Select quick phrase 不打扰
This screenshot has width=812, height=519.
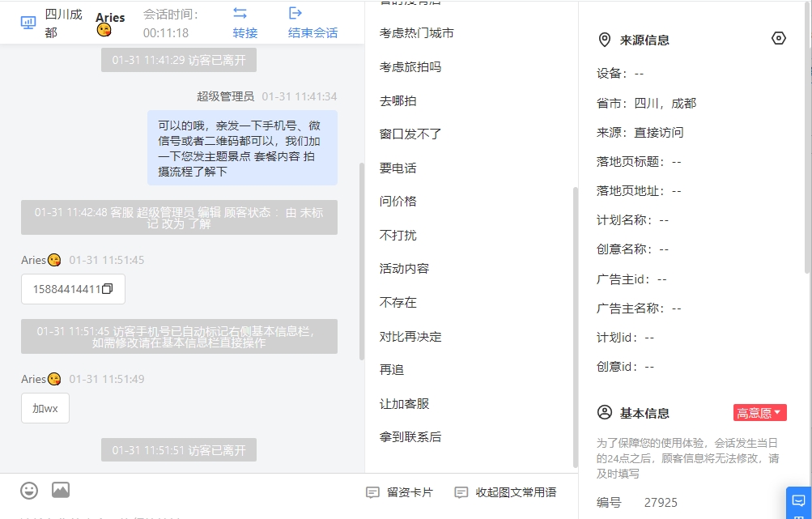click(397, 235)
